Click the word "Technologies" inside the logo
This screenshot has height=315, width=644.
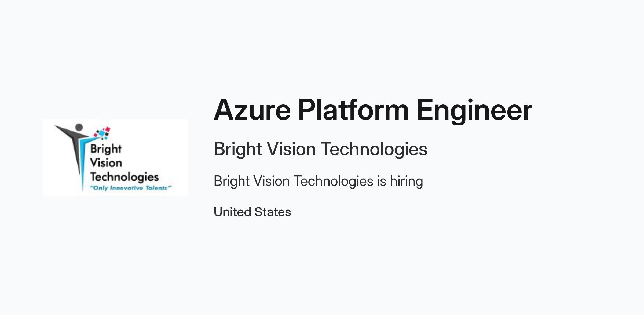pyautogui.click(x=125, y=177)
